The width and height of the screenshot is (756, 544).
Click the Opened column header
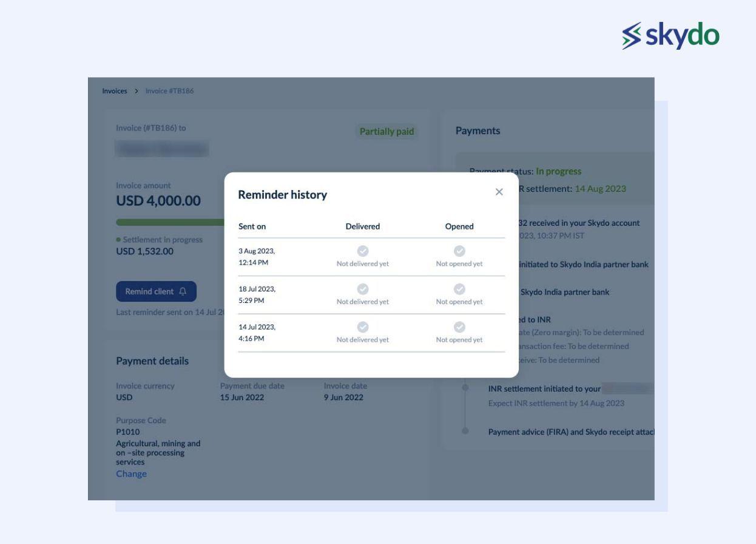point(459,226)
